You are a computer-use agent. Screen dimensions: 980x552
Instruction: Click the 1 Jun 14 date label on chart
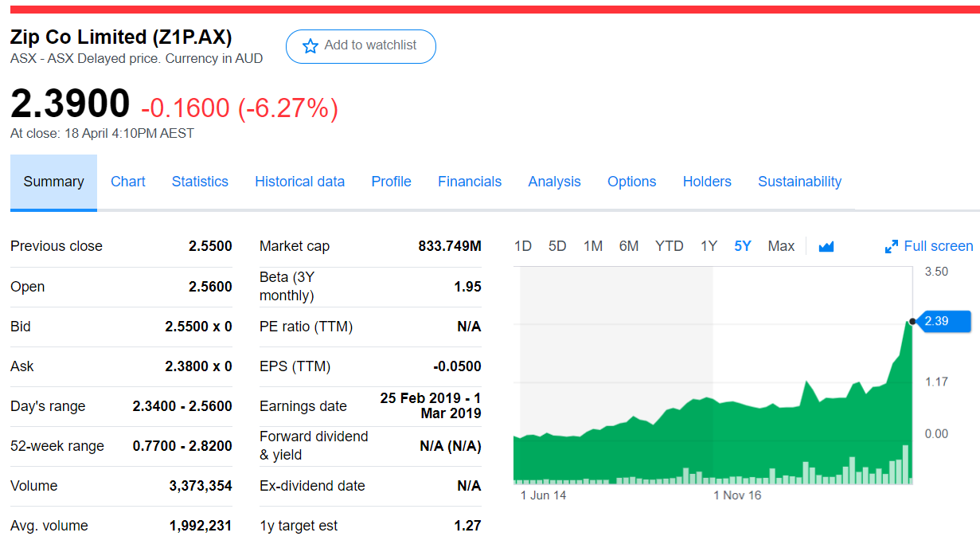543,495
